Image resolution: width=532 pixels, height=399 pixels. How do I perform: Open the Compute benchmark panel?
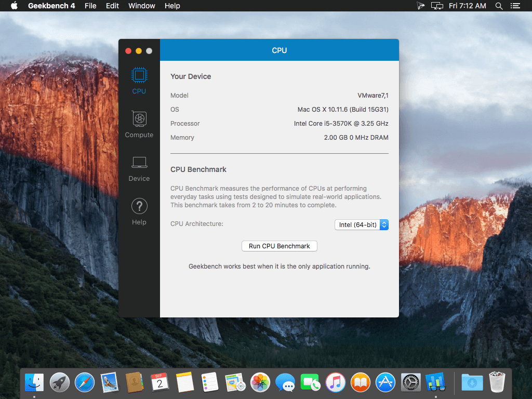pos(139,124)
